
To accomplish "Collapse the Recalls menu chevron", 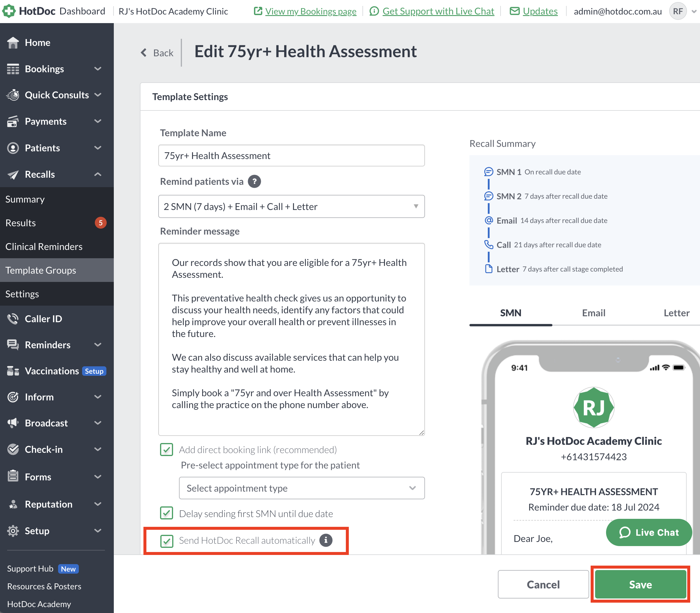I will point(98,174).
